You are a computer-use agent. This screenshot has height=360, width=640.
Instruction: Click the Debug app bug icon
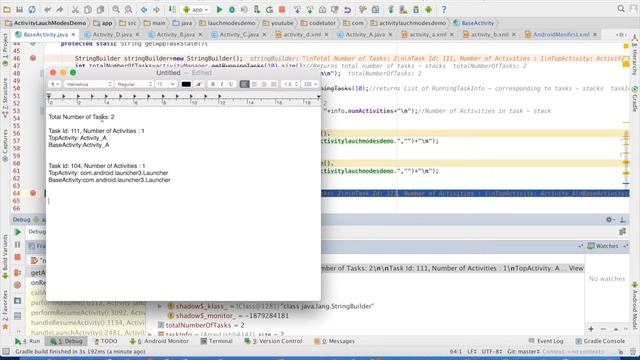(232, 9)
